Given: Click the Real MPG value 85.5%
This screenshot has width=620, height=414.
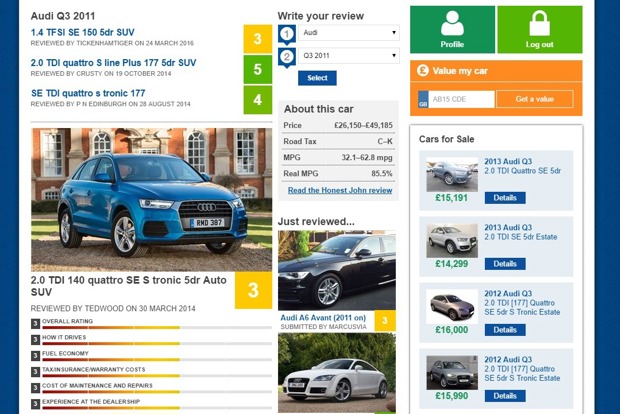Looking at the screenshot, I should click(x=382, y=174).
